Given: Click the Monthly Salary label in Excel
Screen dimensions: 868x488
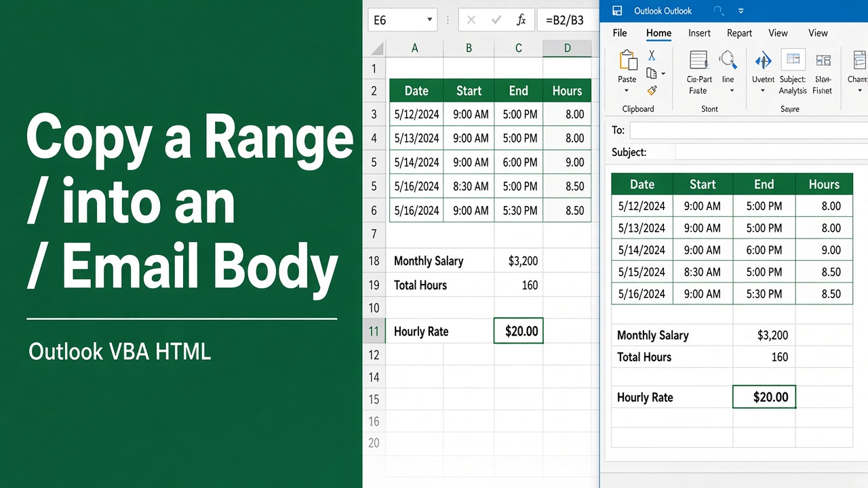Looking at the screenshot, I should tap(429, 261).
